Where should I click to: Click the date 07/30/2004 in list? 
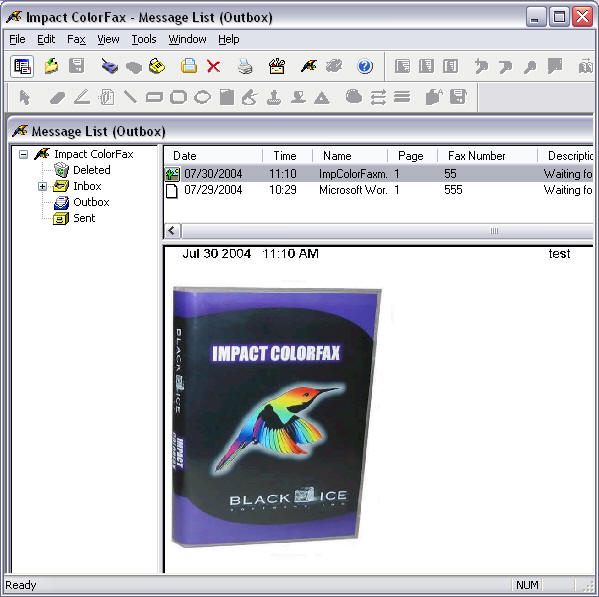213,174
